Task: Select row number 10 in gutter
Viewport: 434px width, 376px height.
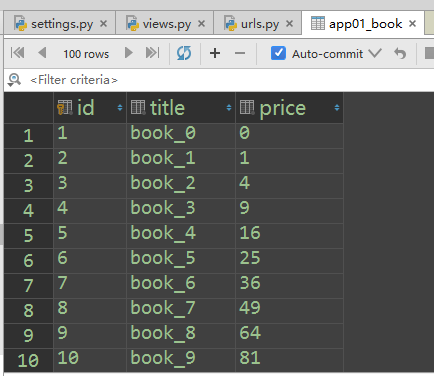Action: (x=29, y=361)
